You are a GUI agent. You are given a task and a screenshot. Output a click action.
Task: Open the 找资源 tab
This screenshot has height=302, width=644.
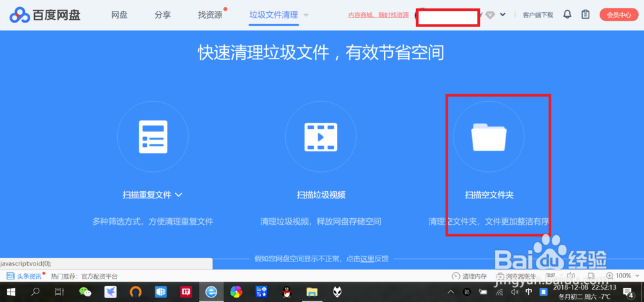tap(210, 15)
